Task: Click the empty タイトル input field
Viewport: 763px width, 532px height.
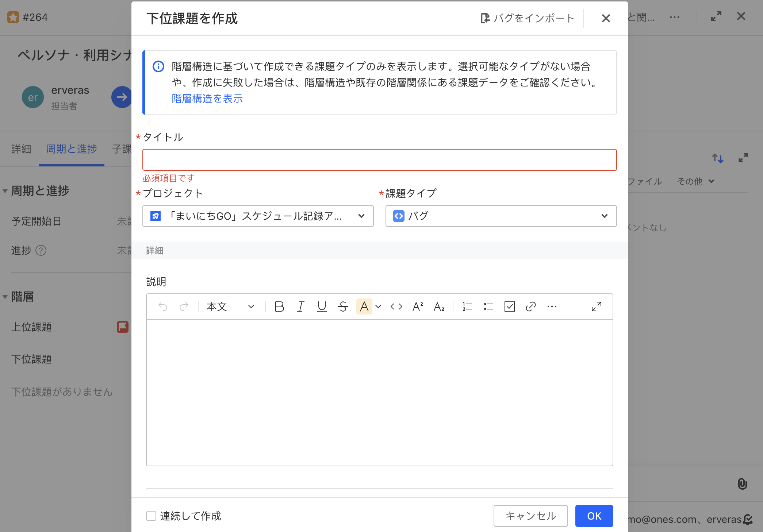Action: point(380,159)
